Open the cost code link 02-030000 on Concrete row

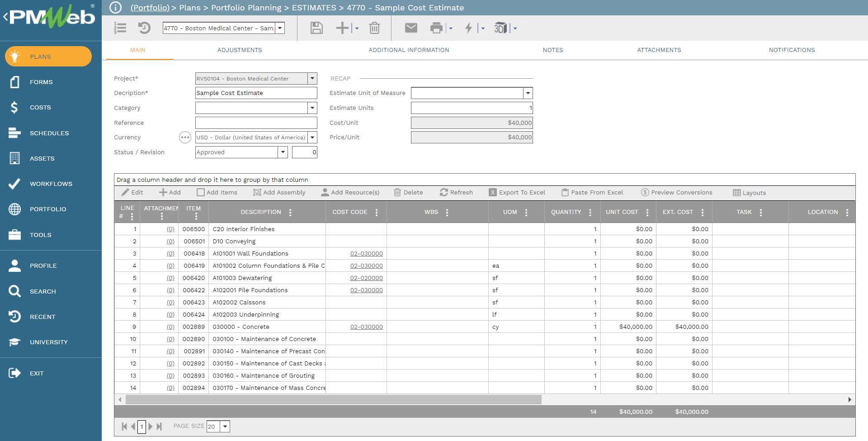(x=367, y=327)
